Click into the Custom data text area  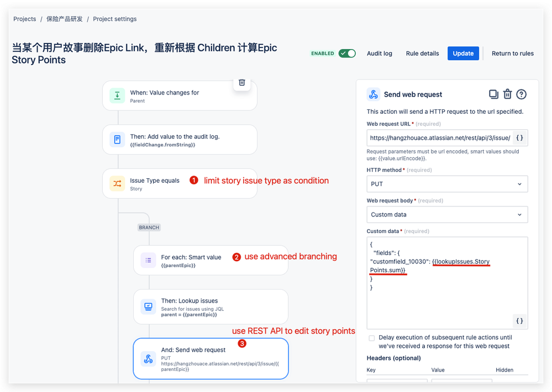point(447,283)
